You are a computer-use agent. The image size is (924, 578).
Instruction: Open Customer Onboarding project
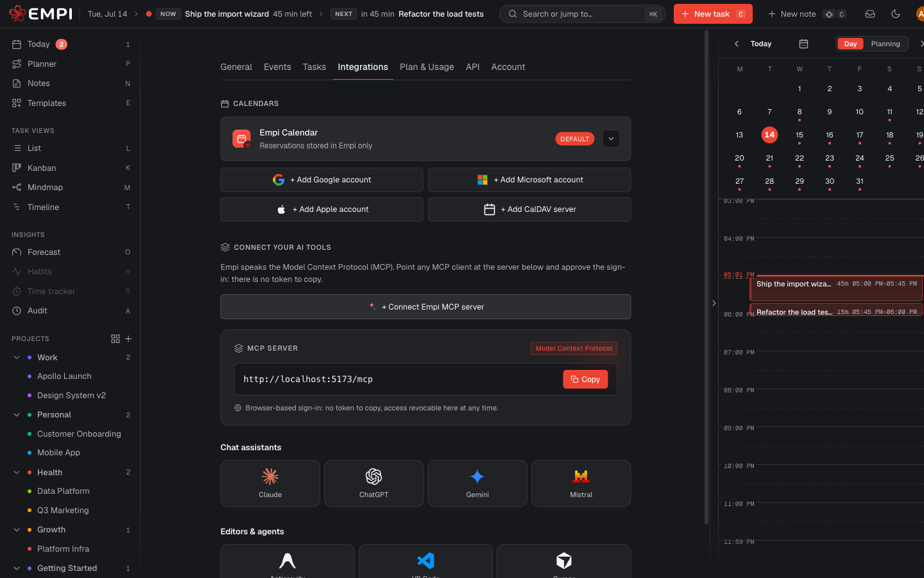click(x=79, y=434)
